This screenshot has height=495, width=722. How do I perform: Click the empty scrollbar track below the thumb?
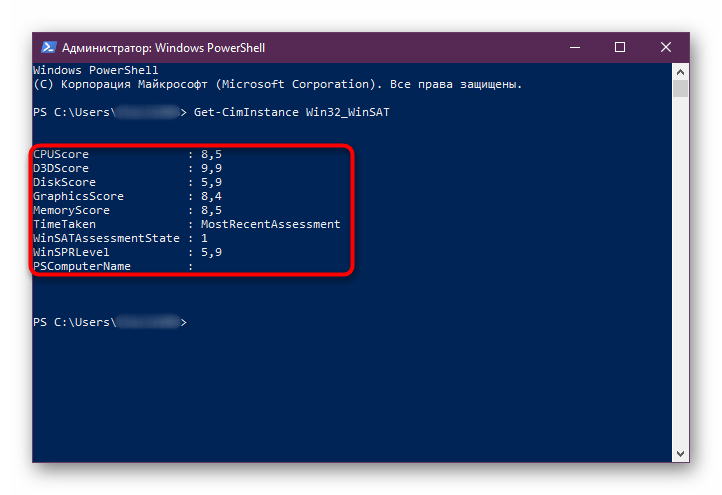pos(680,272)
